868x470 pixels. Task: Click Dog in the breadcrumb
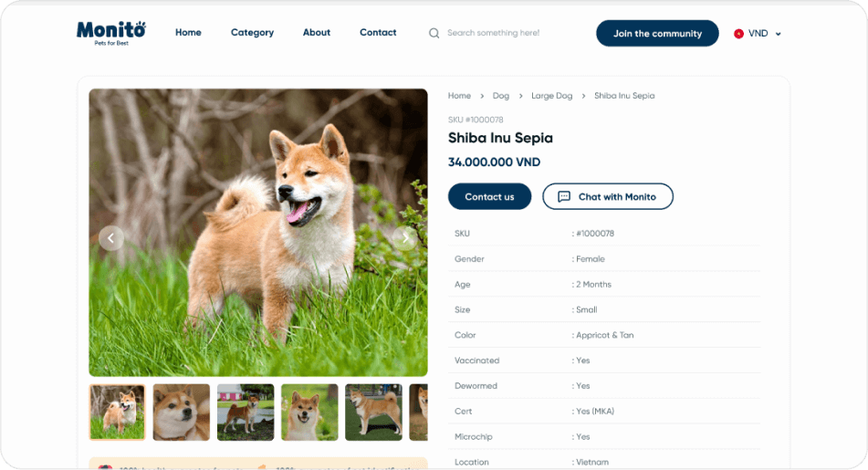[501, 96]
